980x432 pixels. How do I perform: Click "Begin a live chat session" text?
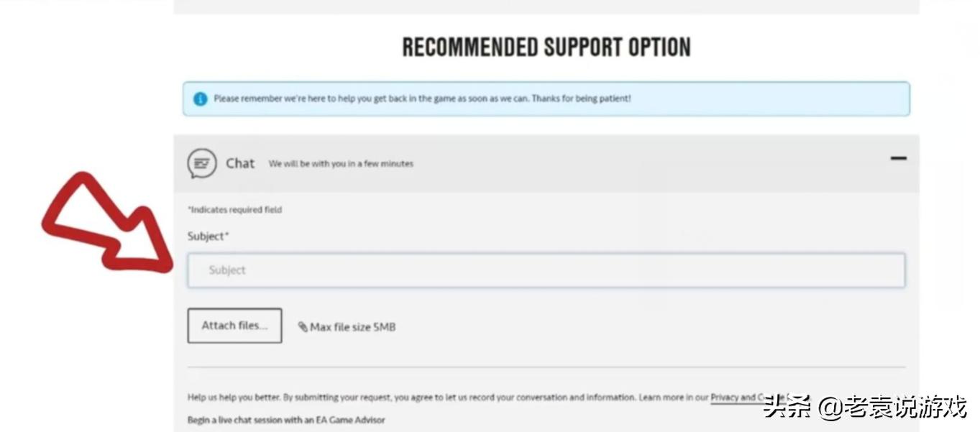coord(286,420)
